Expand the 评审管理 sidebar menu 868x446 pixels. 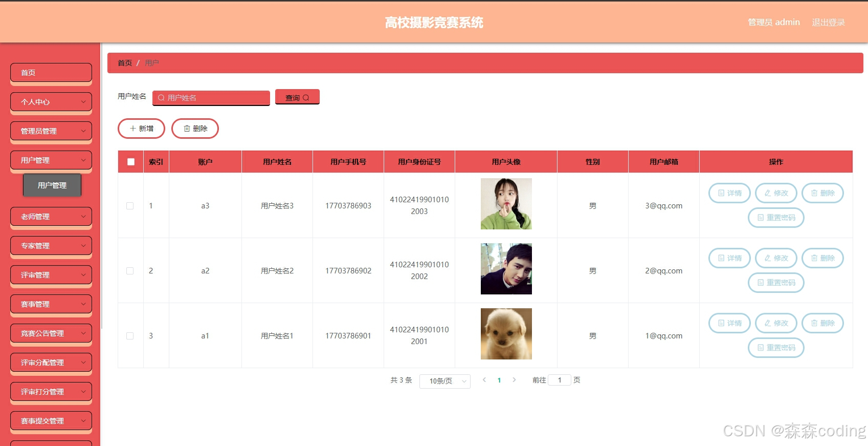(51, 275)
